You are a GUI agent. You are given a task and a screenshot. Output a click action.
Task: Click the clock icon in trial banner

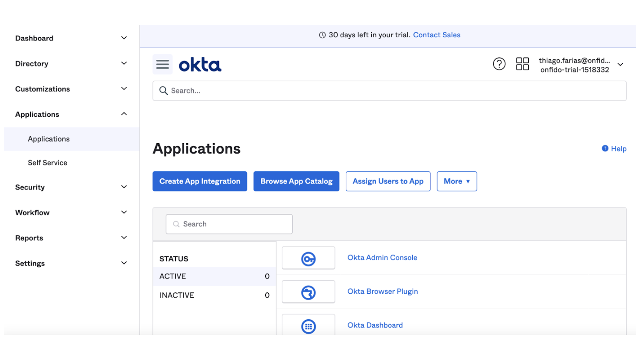[322, 35]
